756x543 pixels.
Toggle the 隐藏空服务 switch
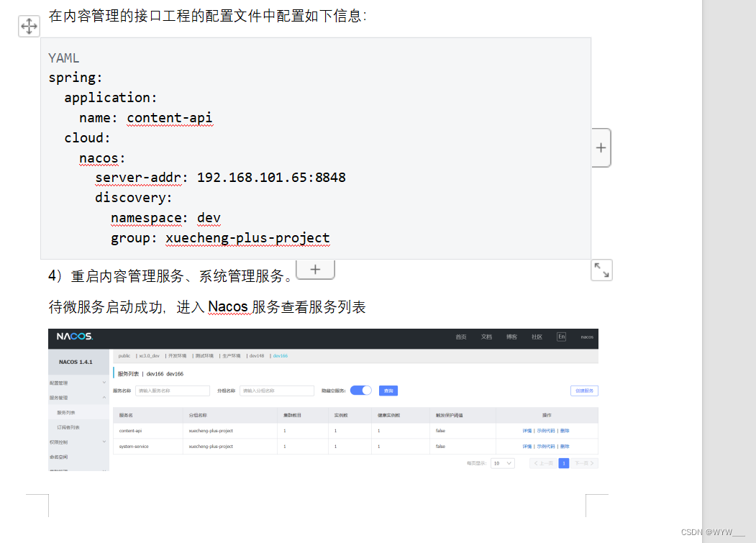click(x=360, y=391)
